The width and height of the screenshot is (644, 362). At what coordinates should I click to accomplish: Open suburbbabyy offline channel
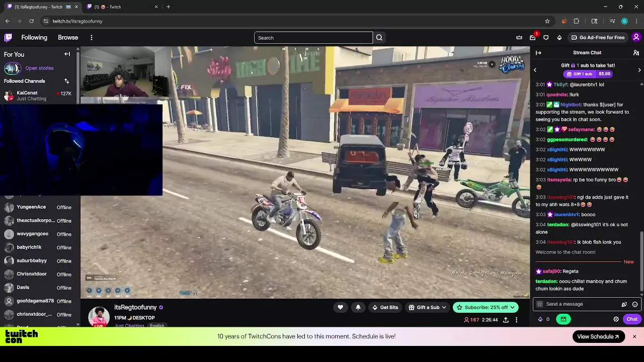pyautogui.click(x=39, y=260)
